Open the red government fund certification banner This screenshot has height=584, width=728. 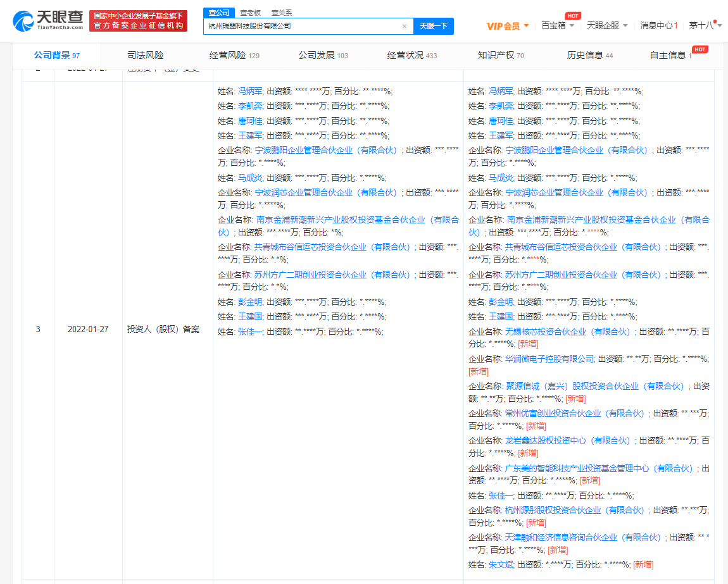coord(139,21)
